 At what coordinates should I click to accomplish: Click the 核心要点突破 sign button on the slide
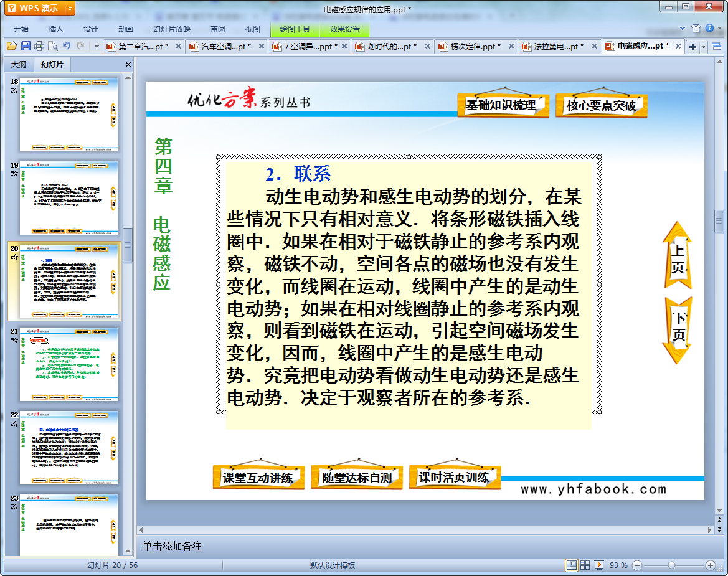[x=601, y=105]
